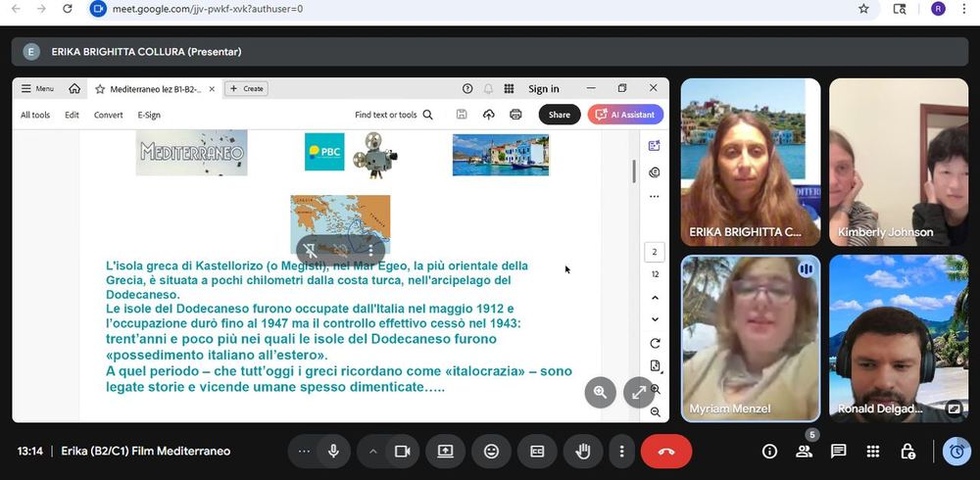Go to Acrobat Home icon

click(74, 89)
